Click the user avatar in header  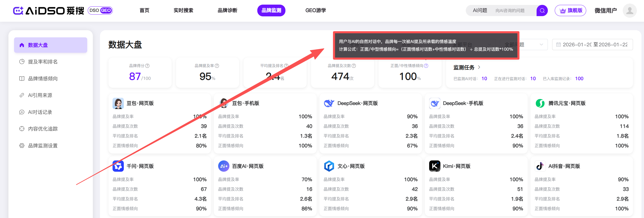[x=629, y=10]
